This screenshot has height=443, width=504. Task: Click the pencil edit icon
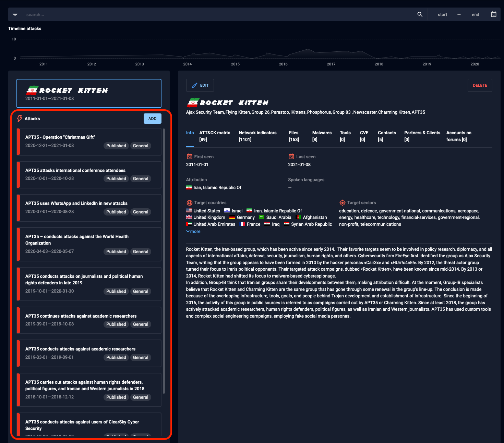[x=194, y=85]
